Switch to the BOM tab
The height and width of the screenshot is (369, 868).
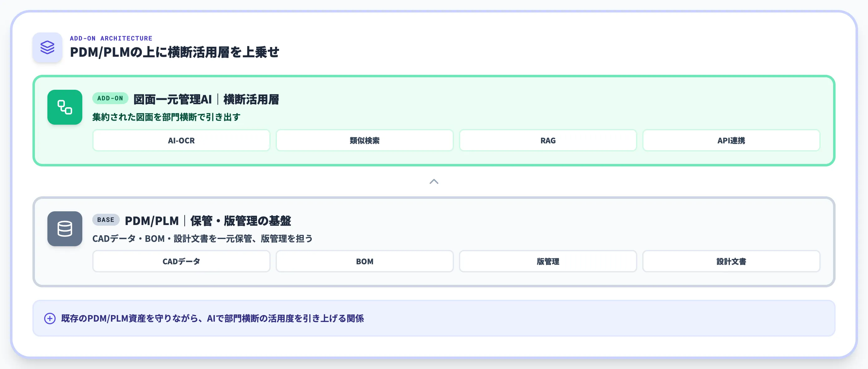(364, 261)
